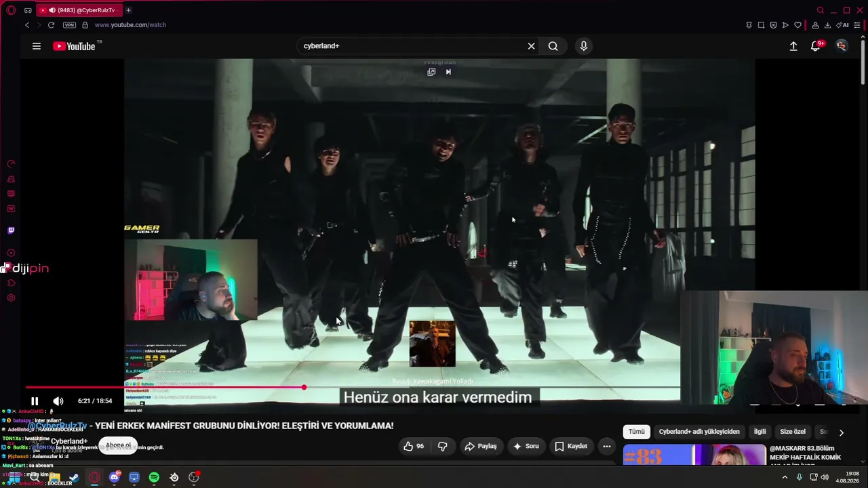Skip to the next video
Viewport: 868px width, 488px height.
(x=448, y=72)
